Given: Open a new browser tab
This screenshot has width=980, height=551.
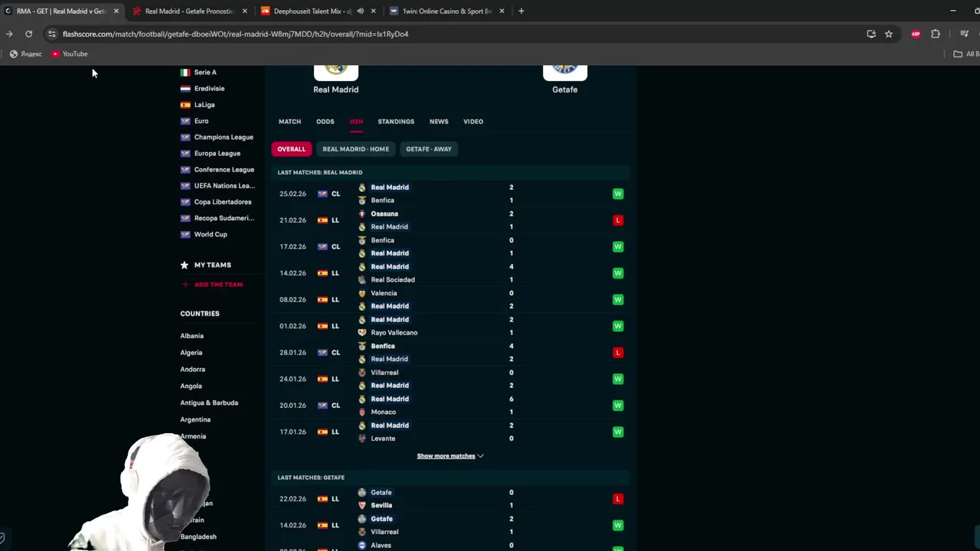Looking at the screenshot, I should point(521,11).
